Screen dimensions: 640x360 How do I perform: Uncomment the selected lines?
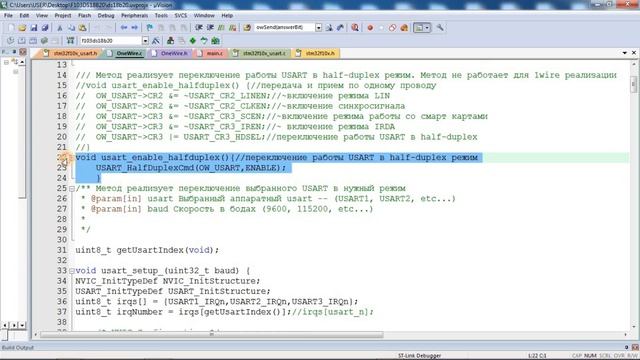click(233, 28)
